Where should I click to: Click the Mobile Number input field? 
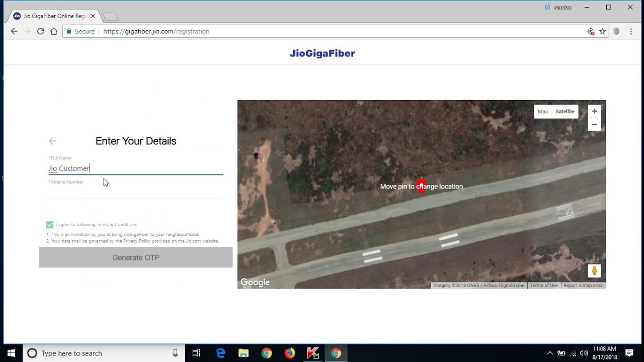point(136,192)
